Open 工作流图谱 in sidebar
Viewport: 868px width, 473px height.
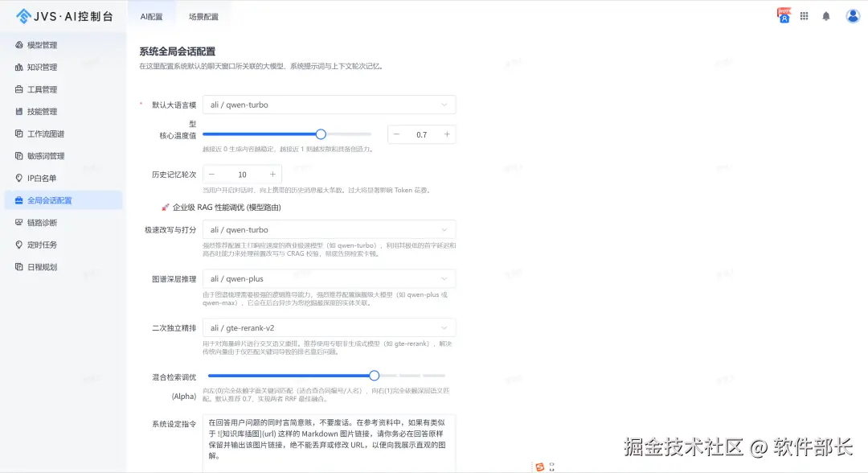click(63, 134)
